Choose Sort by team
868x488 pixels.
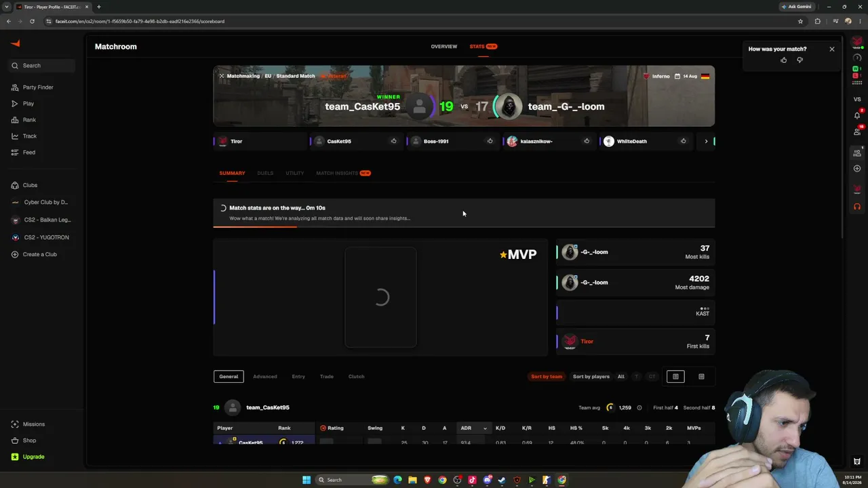[547, 376]
